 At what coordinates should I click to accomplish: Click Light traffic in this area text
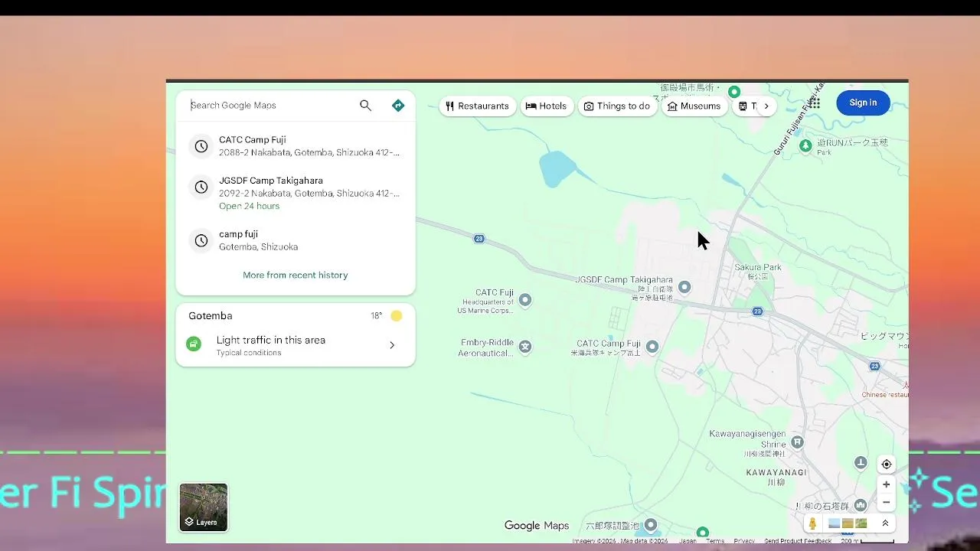[x=271, y=341]
